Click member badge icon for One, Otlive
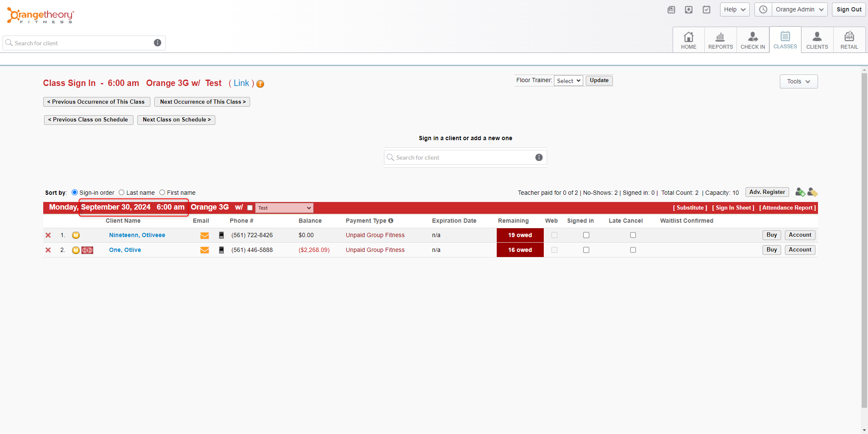This screenshot has height=434, width=868. (x=76, y=250)
